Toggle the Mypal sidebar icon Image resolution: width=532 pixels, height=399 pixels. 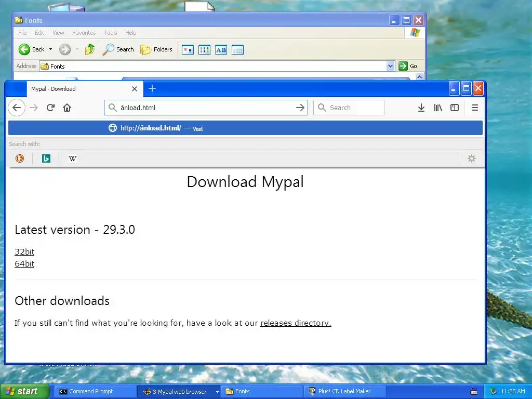tap(454, 108)
